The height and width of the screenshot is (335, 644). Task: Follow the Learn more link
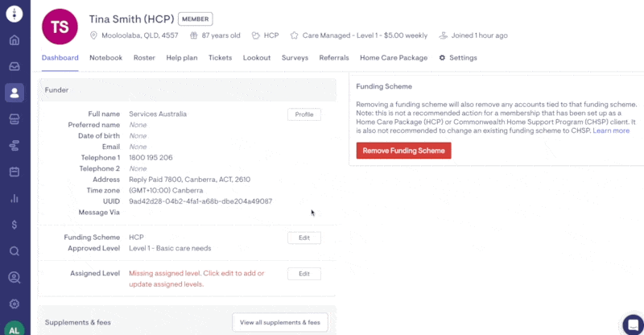[x=611, y=130]
